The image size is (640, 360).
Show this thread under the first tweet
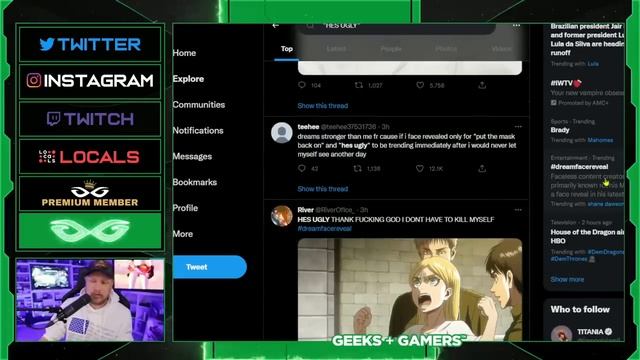coord(322,106)
